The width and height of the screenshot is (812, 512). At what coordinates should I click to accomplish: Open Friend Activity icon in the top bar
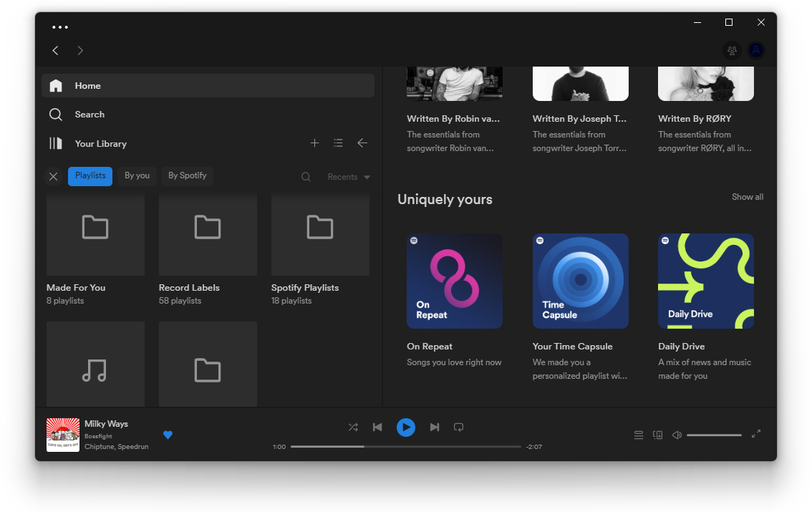click(x=732, y=50)
